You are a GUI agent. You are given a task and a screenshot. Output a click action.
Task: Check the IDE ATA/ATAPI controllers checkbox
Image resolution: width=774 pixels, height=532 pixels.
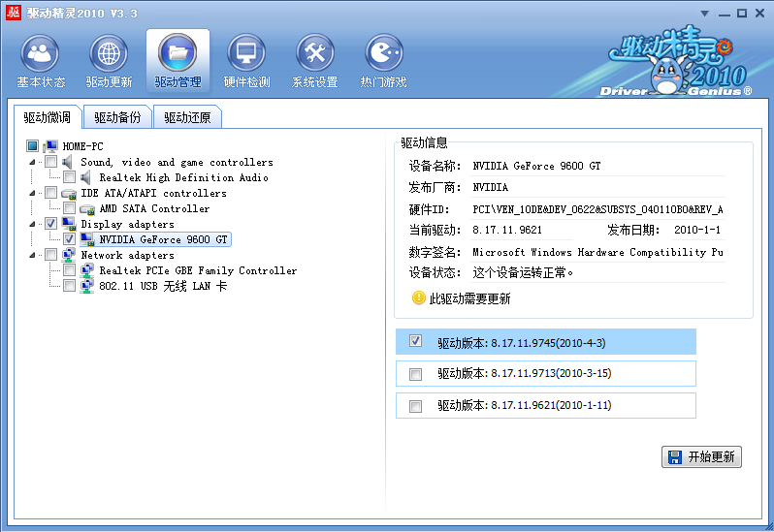point(50,193)
